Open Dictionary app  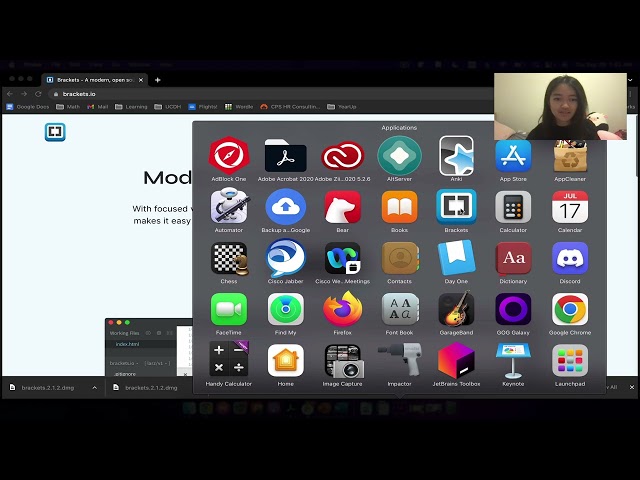[x=513, y=259]
